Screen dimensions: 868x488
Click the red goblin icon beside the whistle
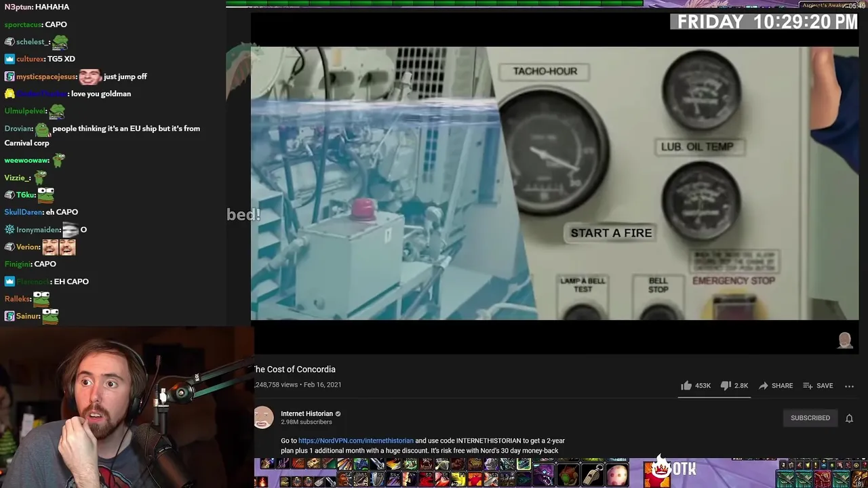(x=568, y=474)
